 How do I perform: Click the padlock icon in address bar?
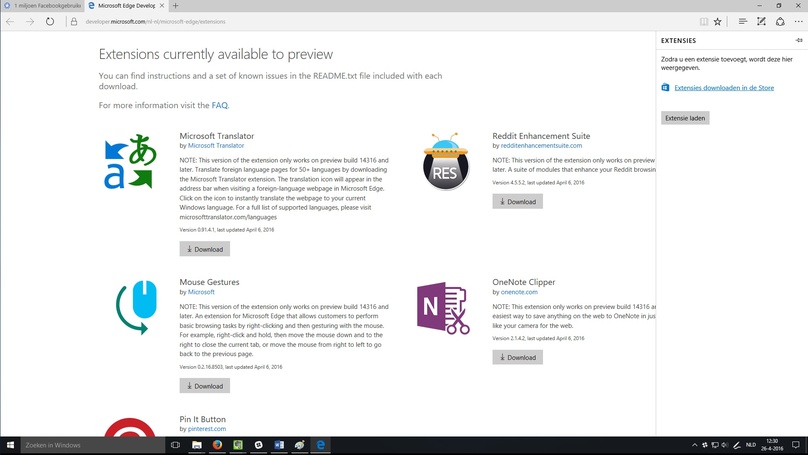tap(74, 22)
